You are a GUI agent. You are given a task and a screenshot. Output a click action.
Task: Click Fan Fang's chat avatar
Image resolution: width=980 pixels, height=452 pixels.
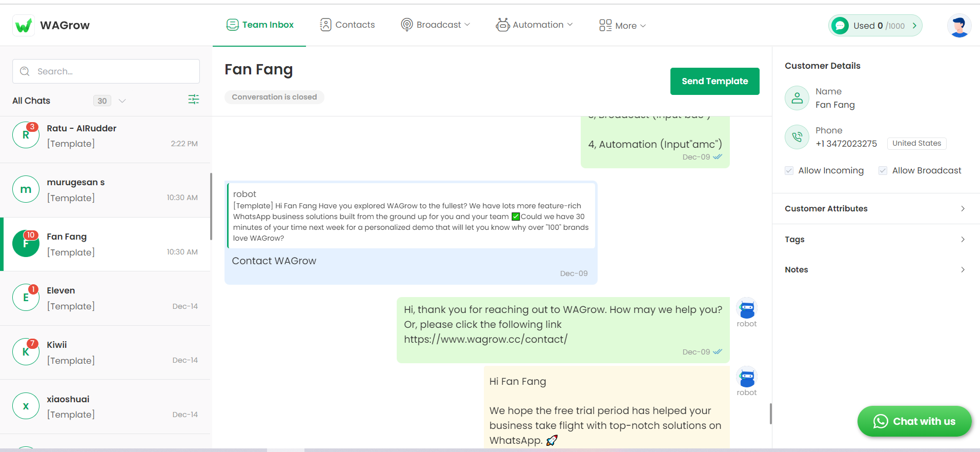26,244
